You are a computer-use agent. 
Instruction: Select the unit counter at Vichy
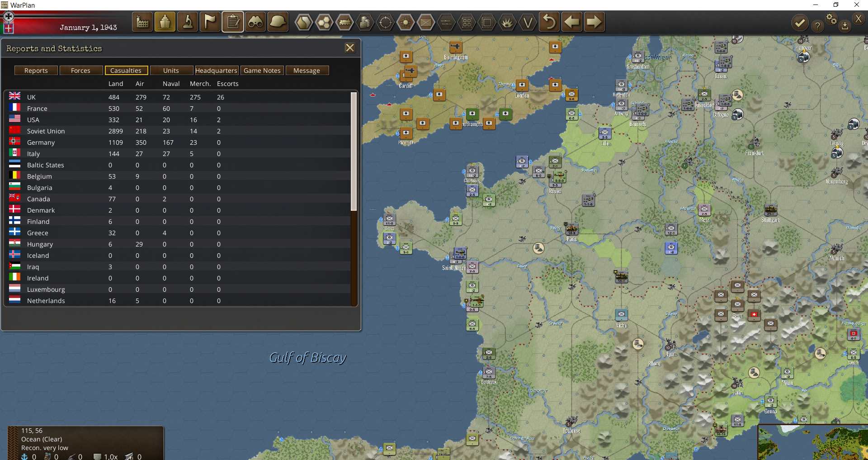coord(622,315)
